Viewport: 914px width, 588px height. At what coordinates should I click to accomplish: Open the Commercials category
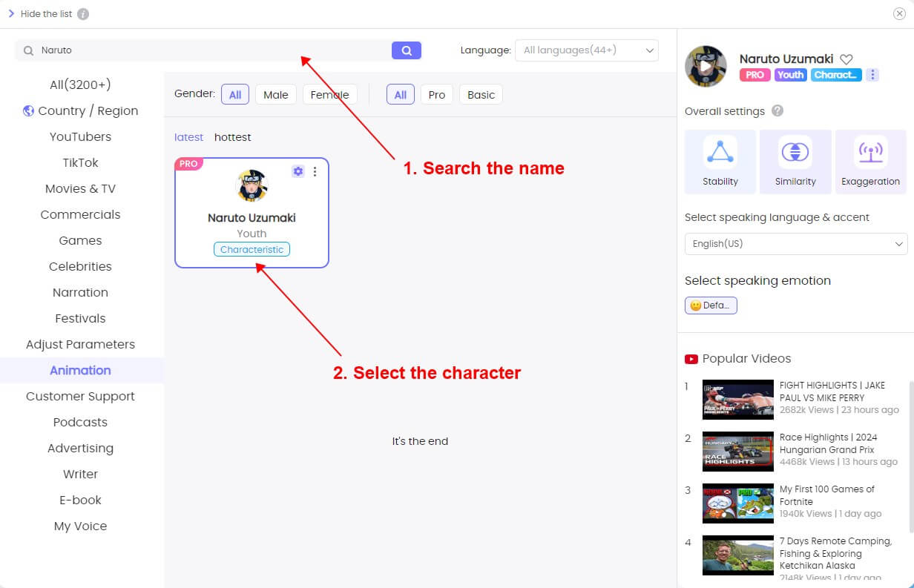click(80, 214)
